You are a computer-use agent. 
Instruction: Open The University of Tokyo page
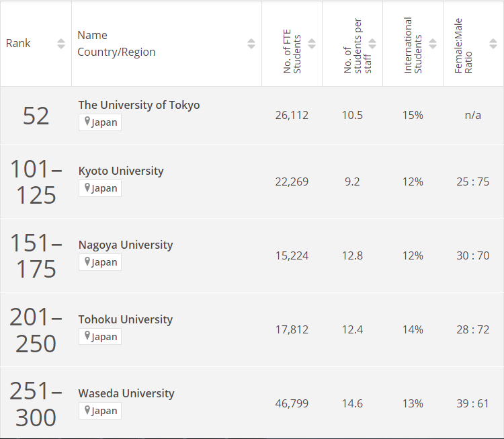point(138,105)
